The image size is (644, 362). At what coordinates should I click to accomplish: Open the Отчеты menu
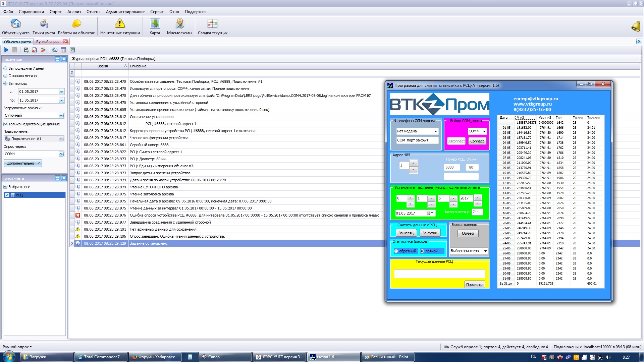pos(93,12)
